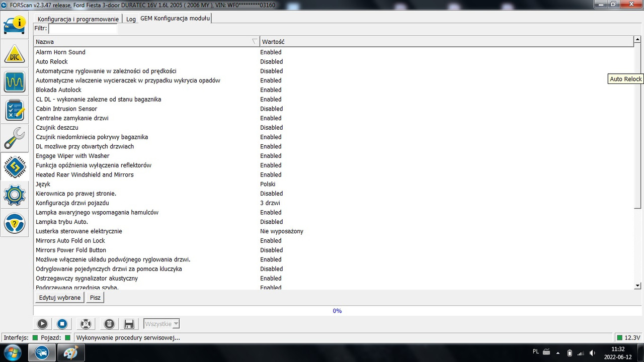Select Czujnik niedomkniecia pokrywy bagaznika row

point(334,137)
